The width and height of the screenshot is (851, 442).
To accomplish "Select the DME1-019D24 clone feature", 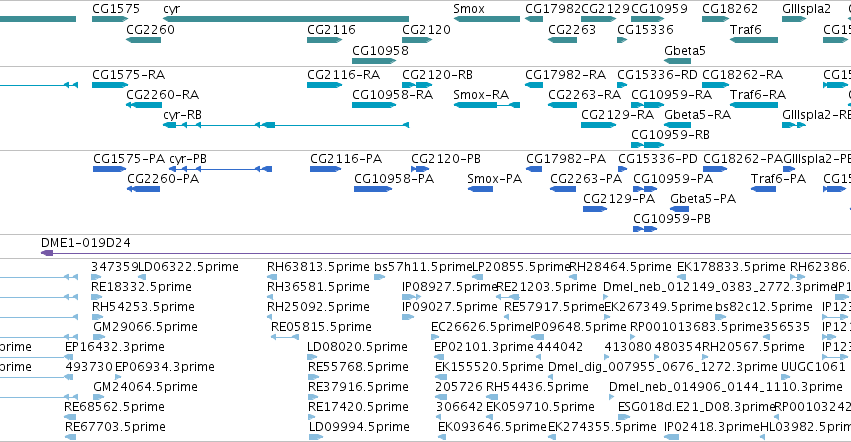I will pos(446,253).
